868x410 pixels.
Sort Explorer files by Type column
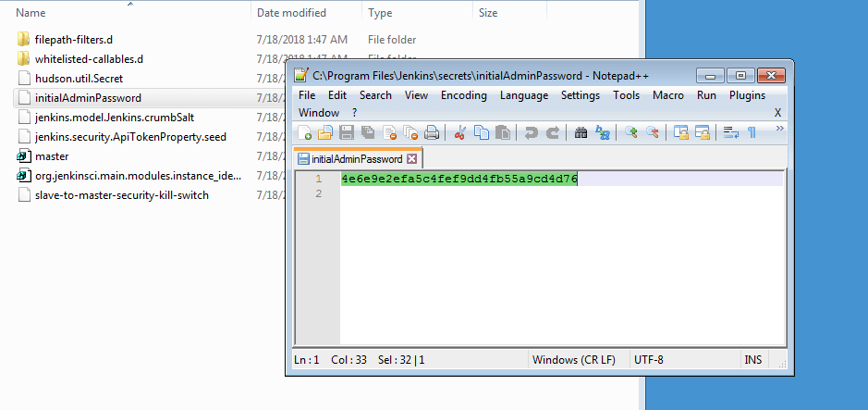tap(418, 12)
